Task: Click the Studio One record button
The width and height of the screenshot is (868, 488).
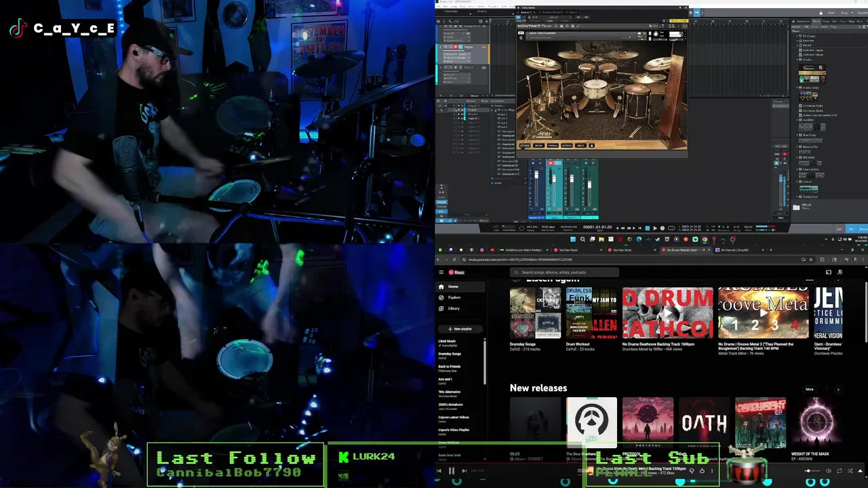Action: 663,228
